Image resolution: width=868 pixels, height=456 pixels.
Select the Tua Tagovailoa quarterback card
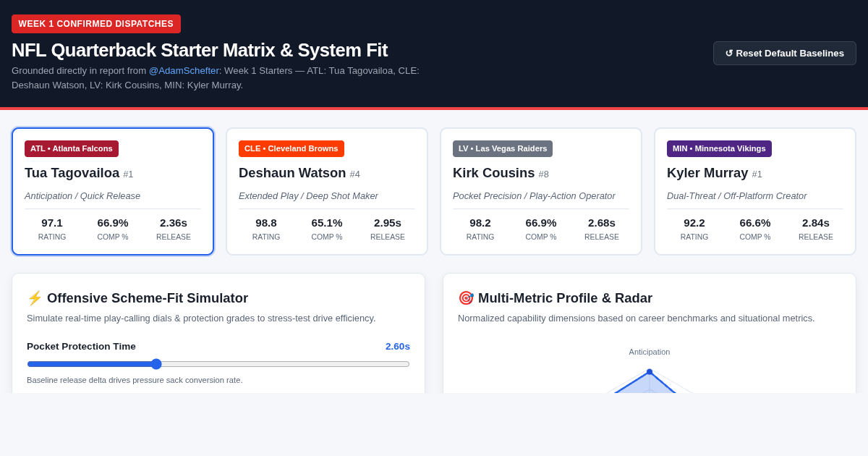(x=113, y=192)
